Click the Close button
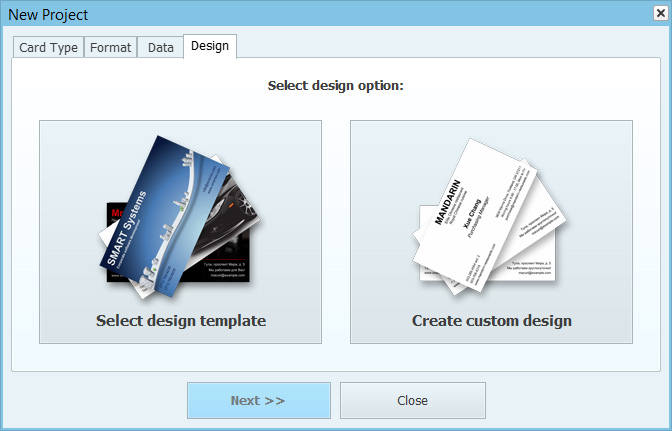672x431 pixels. [x=413, y=400]
